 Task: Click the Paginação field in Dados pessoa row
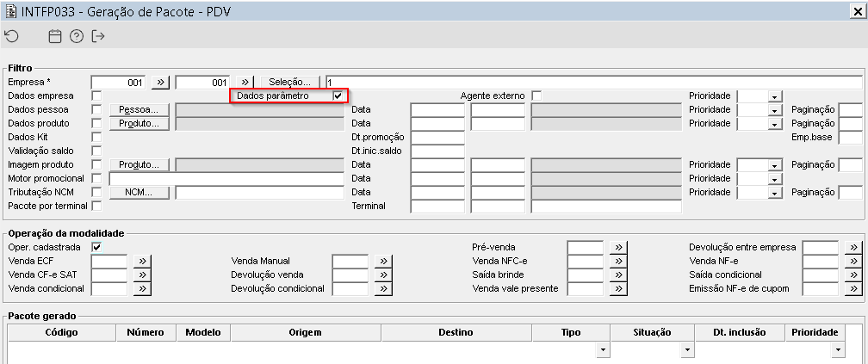pyautogui.click(x=850, y=109)
